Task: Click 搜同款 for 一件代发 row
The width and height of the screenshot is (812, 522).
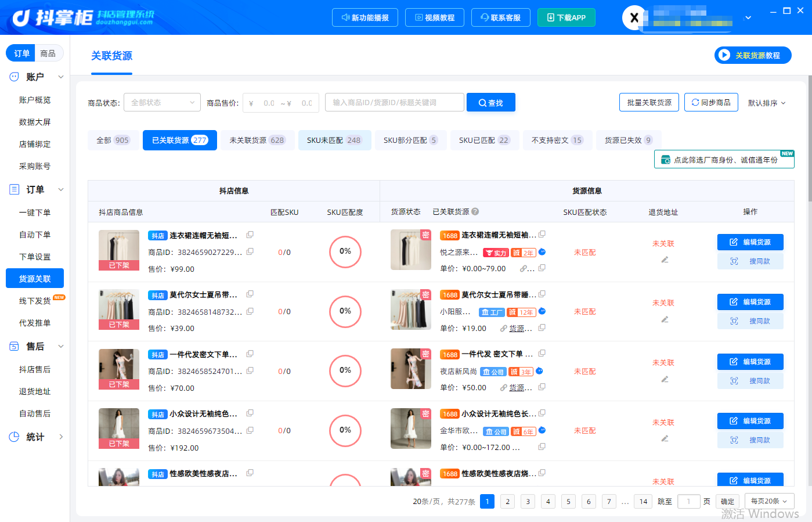Action: tap(750, 381)
